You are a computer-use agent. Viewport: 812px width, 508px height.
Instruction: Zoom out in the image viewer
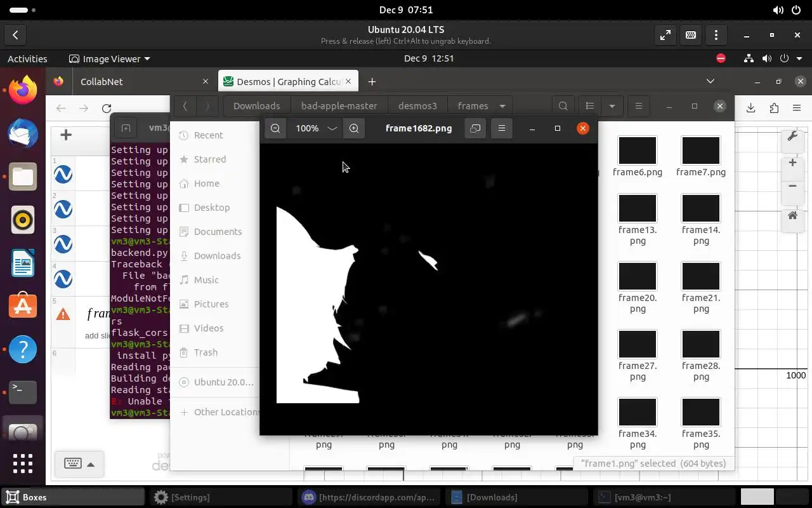click(275, 128)
